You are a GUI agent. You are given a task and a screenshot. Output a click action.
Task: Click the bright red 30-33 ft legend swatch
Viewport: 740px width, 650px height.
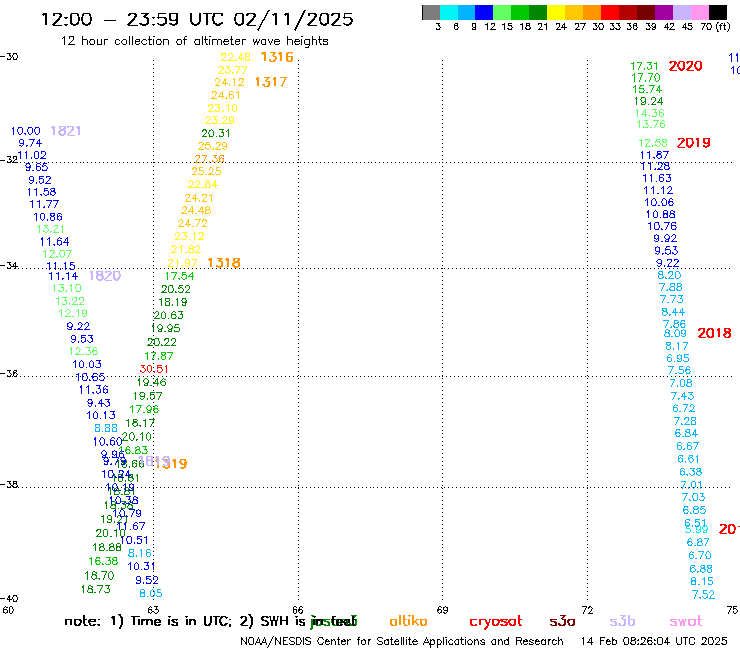coord(610,12)
